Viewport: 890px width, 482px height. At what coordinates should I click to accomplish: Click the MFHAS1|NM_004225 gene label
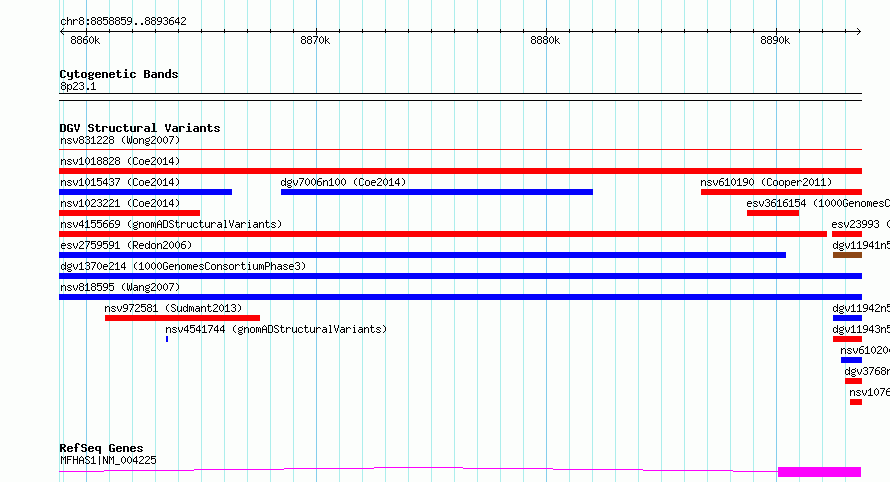tap(108, 460)
